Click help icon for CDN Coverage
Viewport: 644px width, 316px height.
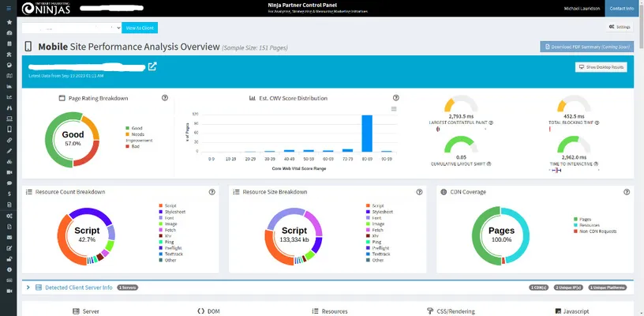tap(624, 192)
